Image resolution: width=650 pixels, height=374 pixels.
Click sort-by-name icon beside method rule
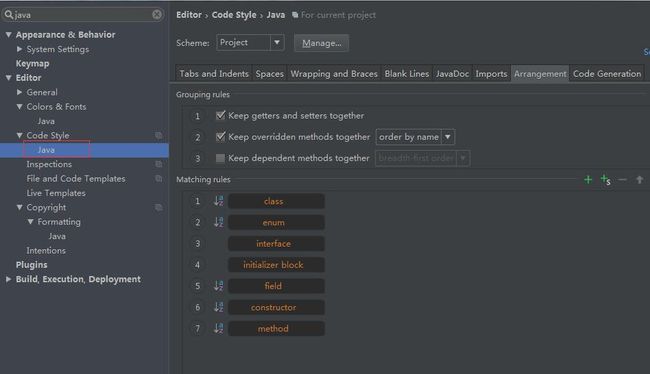[218, 328]
